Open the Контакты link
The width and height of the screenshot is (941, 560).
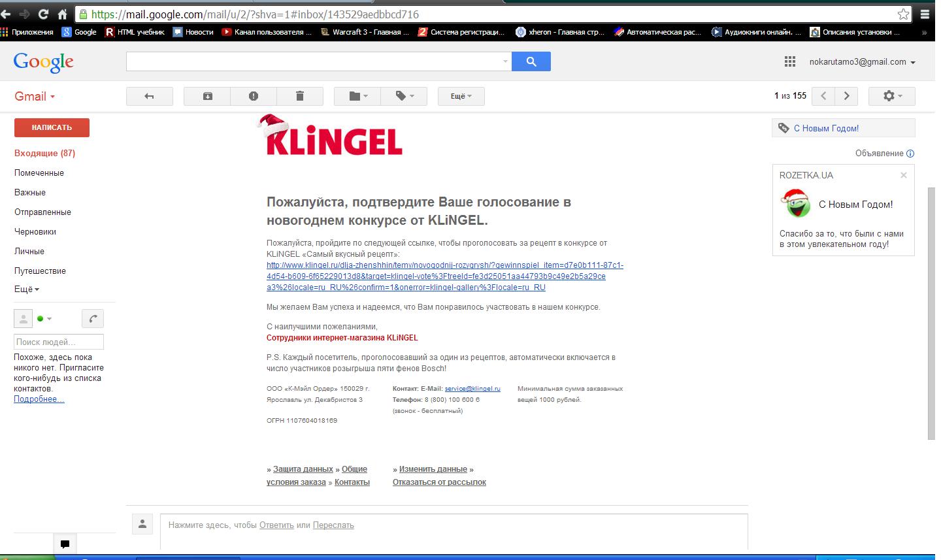pyautogui.click(x=352, y=482)
